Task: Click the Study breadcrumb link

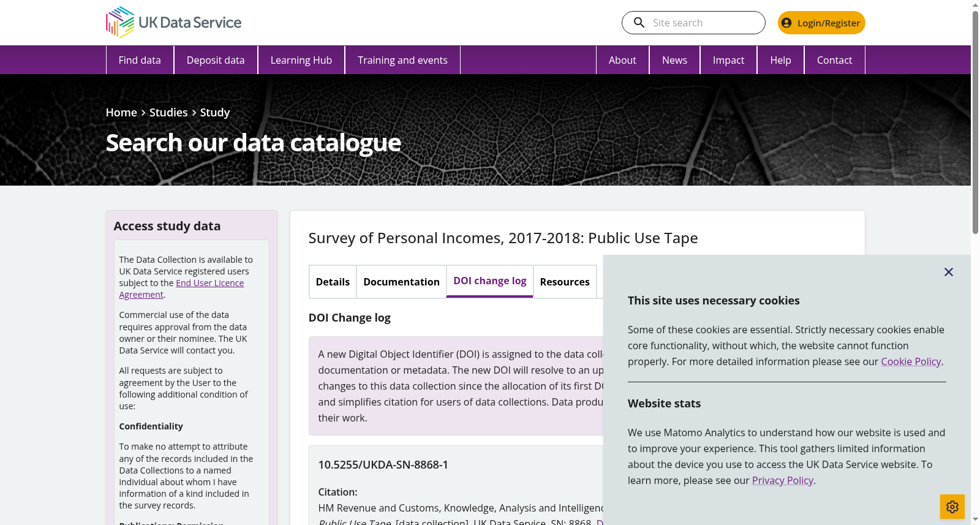Action: [215, 112]
